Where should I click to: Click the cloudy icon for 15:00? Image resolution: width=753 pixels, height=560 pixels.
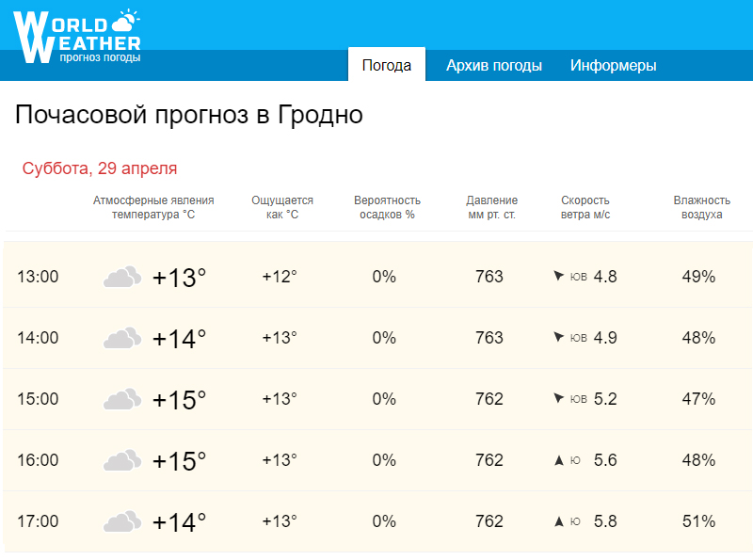click(x=122, y=400)
